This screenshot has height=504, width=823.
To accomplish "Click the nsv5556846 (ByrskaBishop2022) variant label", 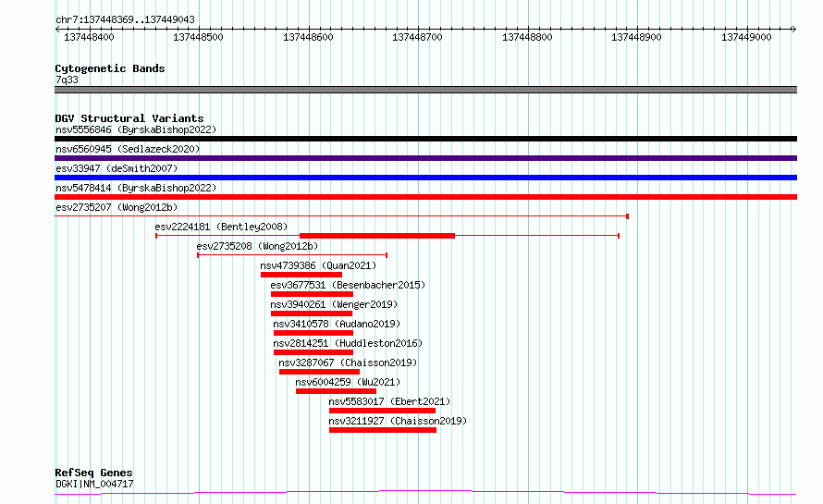I will [136, 129].
